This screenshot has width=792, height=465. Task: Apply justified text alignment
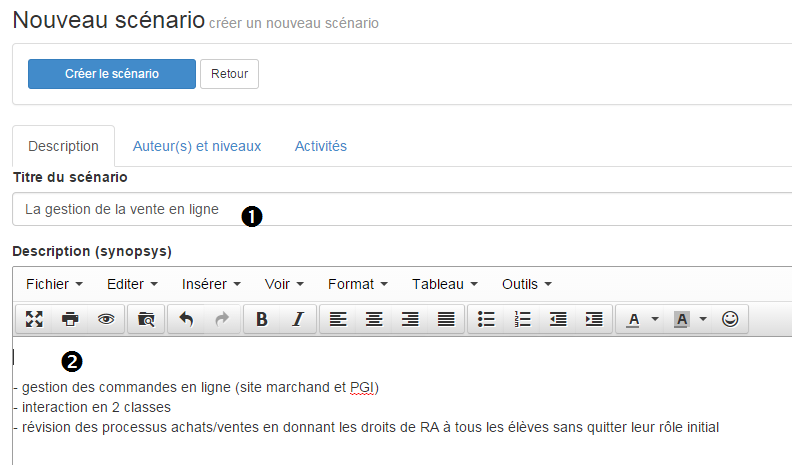pyautogui.click(x=446, y=319)
